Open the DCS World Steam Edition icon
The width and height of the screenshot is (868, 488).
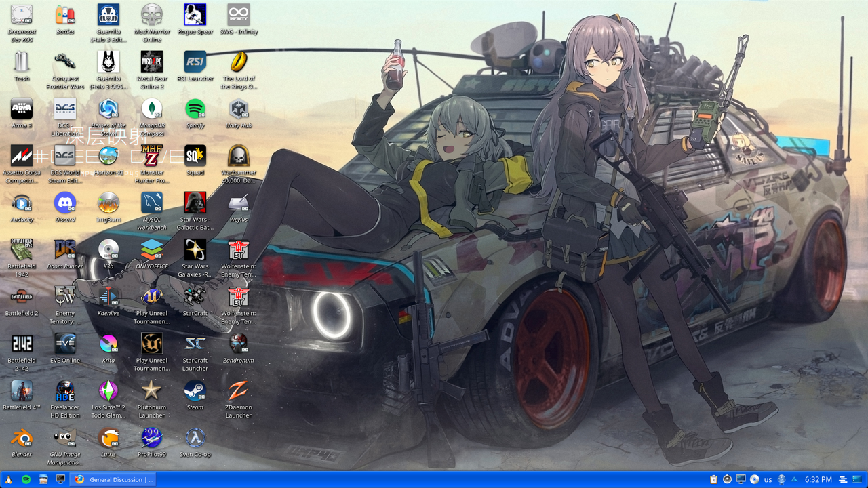[x=65, y=155]
